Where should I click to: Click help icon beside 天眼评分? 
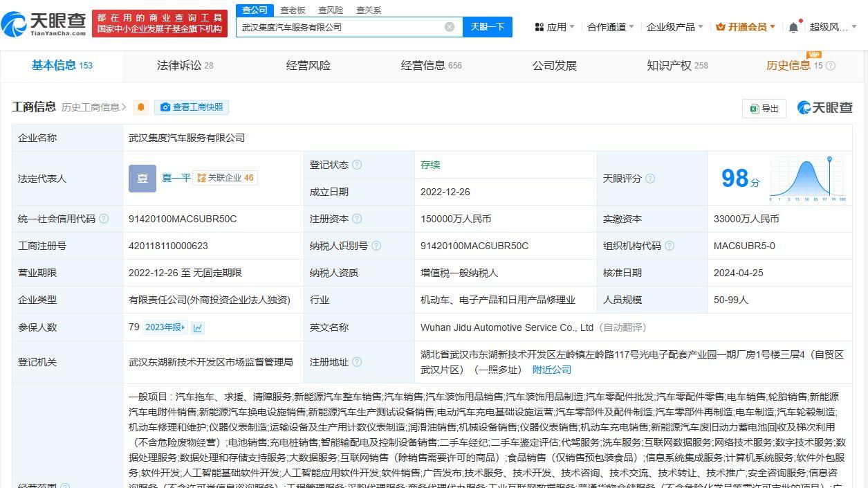coord(649,179)
